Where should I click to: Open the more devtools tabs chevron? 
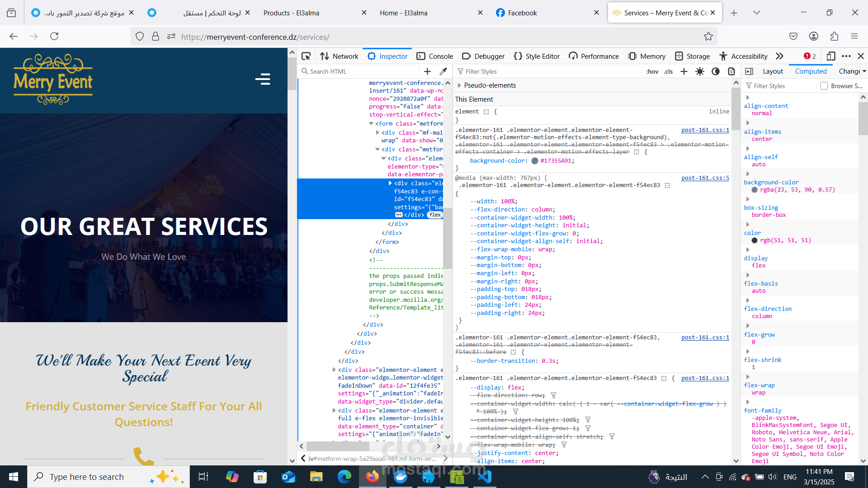[x=779, y=56]
